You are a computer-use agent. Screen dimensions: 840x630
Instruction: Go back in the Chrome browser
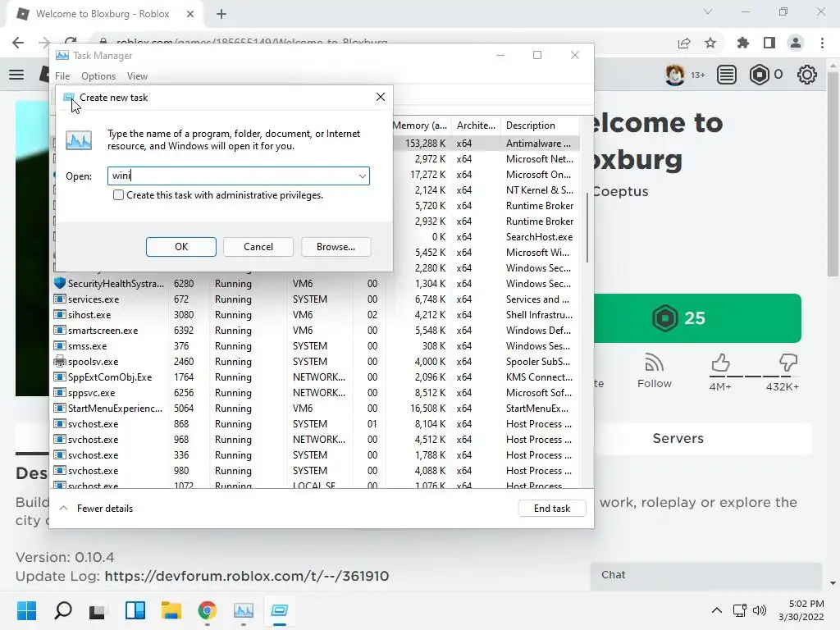tap(18, 43)
